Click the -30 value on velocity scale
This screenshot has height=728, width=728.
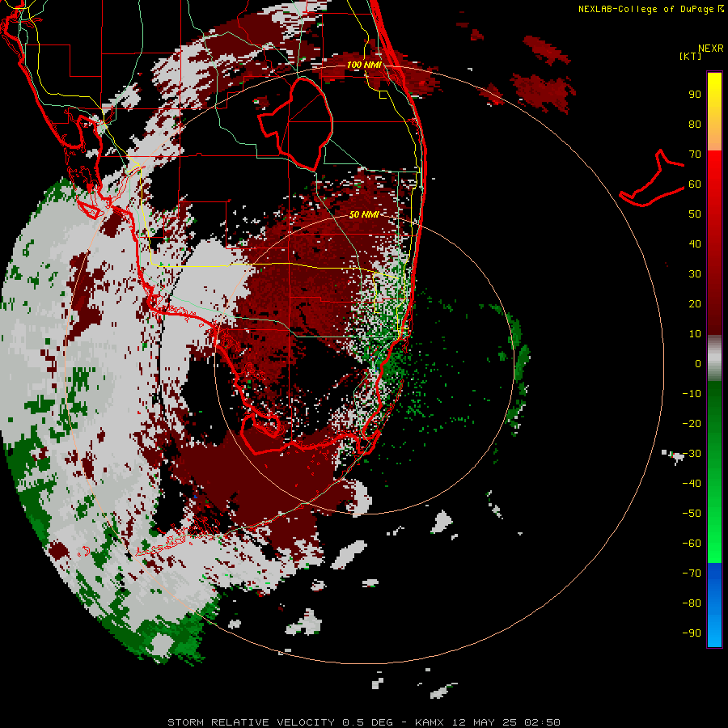[692, 454]
